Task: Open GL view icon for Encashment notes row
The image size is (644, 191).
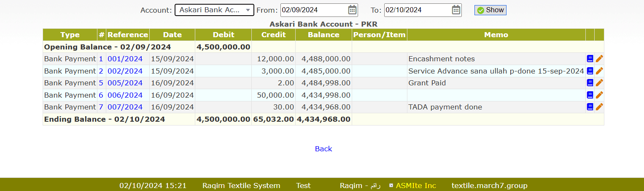Action: tap(590, 59)
